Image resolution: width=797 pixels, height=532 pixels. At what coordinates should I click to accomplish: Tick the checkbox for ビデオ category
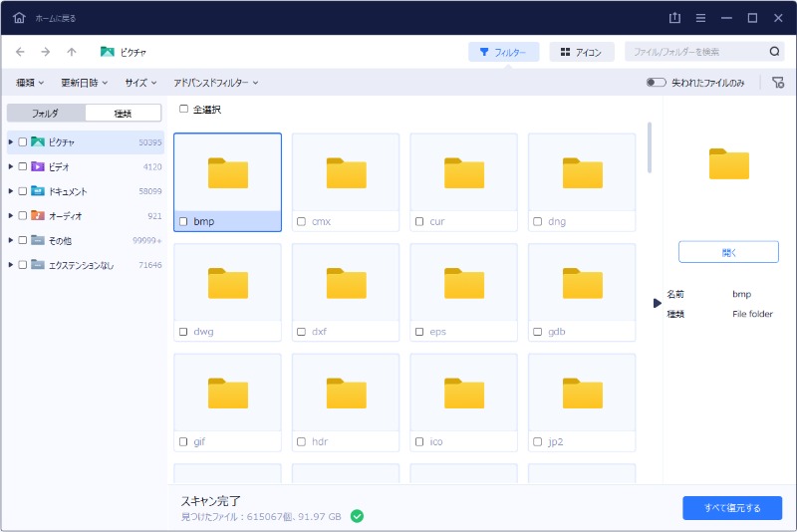point(23,166)
